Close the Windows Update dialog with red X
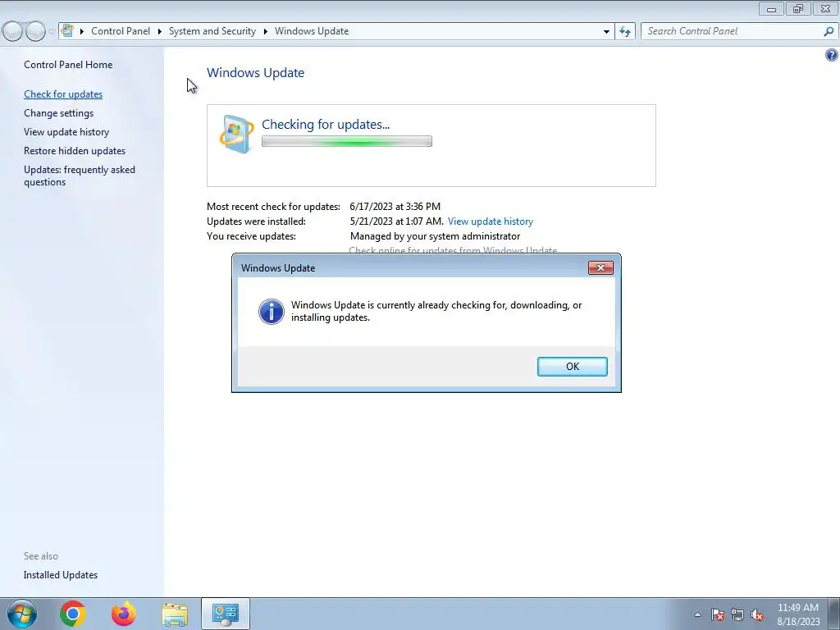The image size is (840, 630). point(600,268)
